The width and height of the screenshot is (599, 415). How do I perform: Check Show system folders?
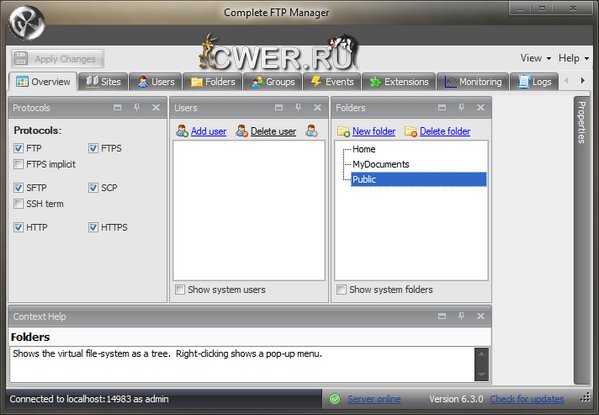[342, 290]
